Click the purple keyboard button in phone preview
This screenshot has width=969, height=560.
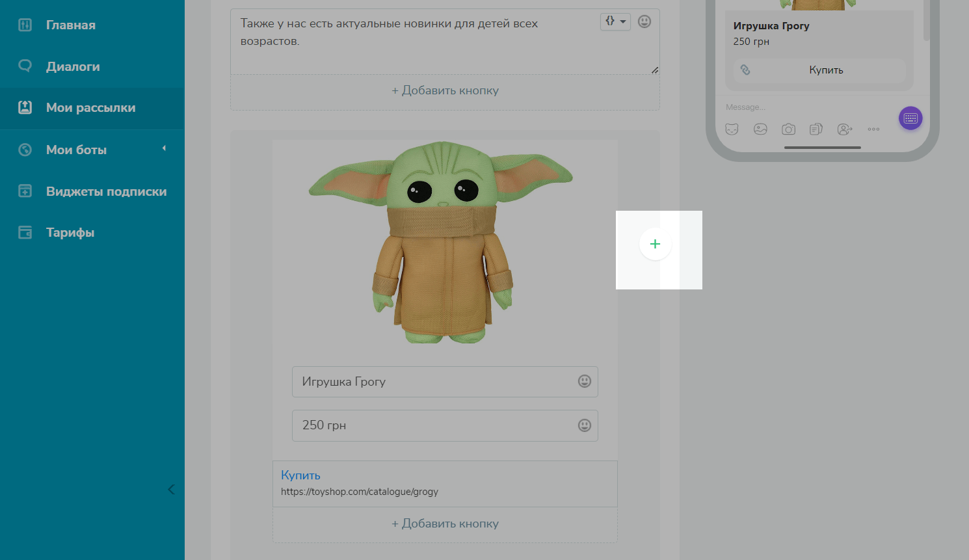[910, 118]
